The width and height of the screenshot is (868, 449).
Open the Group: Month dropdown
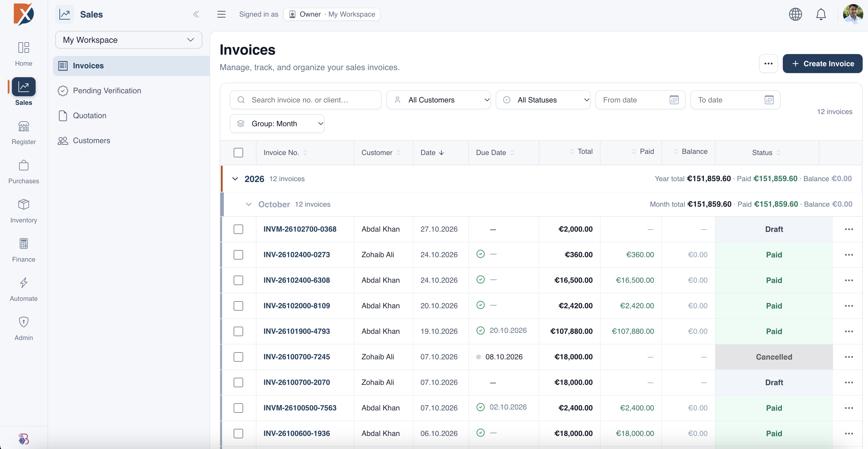[277, 124]
